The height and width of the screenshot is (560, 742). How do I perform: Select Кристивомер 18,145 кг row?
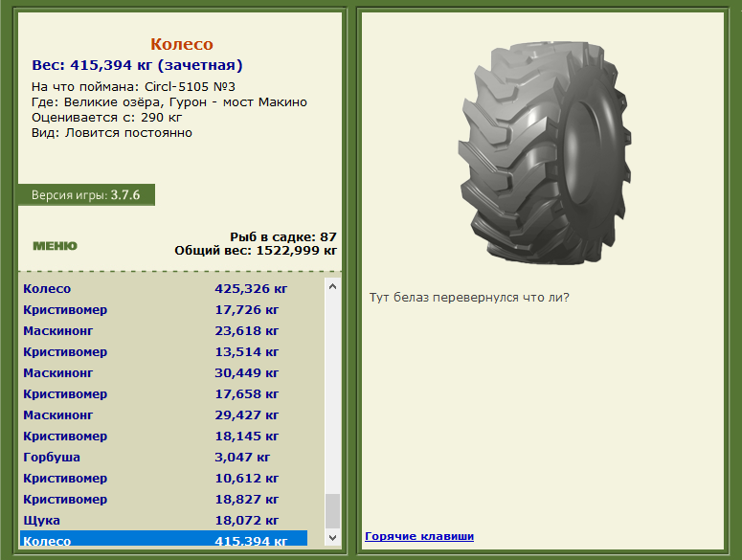tap(164, 437)
